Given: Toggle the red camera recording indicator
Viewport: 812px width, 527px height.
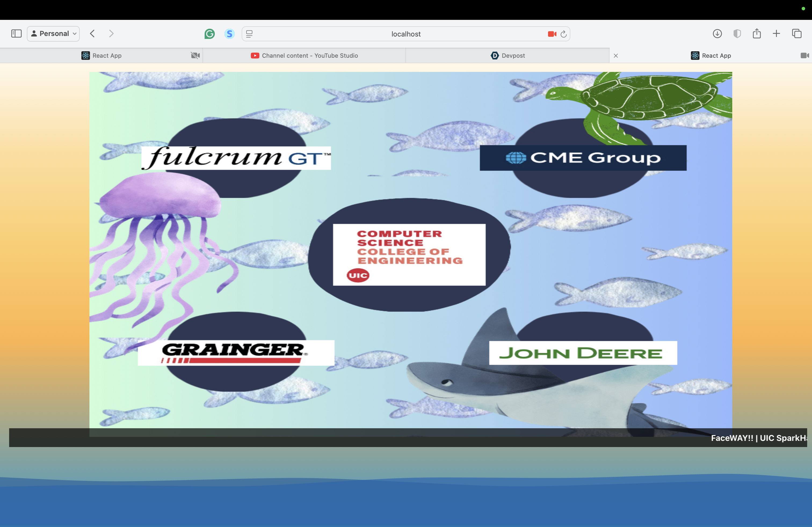Looking at the screenshot, I should click(552, 34).
